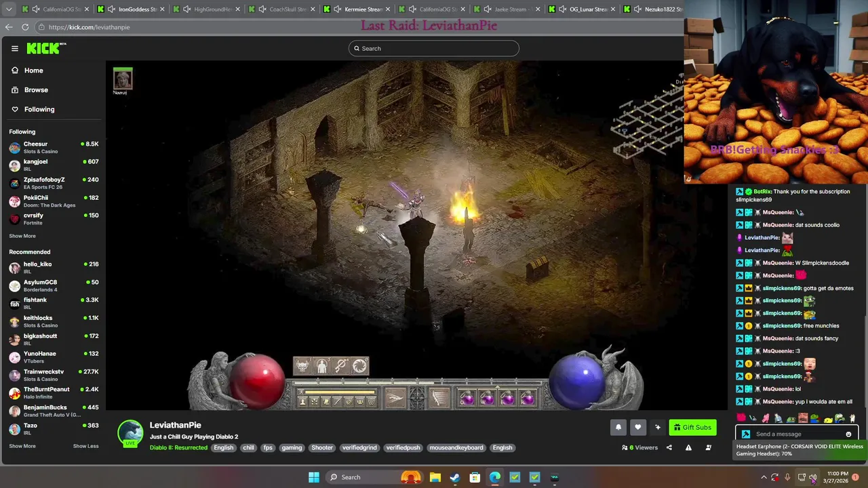868x488 pixels.
Task: Click the first purple potion in belt
Action: pyautogui.click(x=467, y=399)
